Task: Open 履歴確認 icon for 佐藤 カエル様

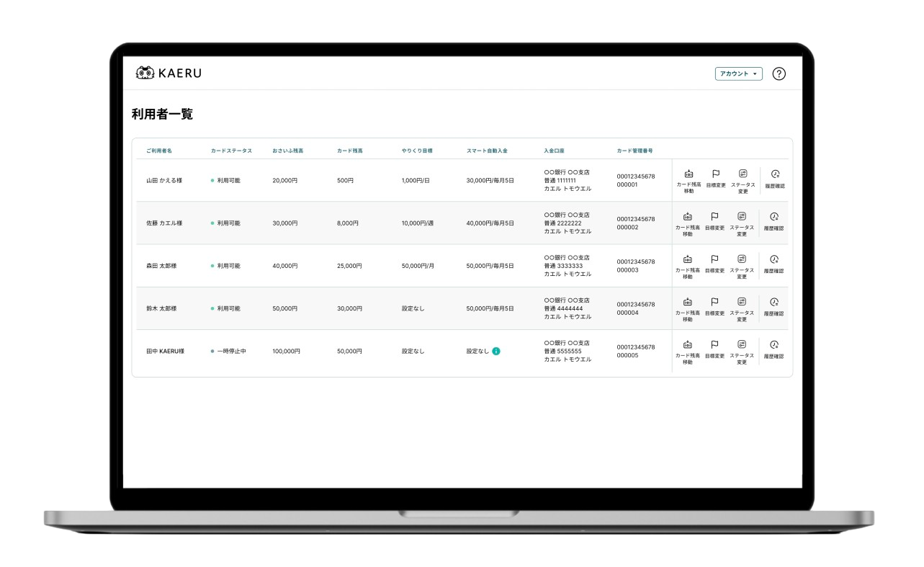Action: click(774, 217)
